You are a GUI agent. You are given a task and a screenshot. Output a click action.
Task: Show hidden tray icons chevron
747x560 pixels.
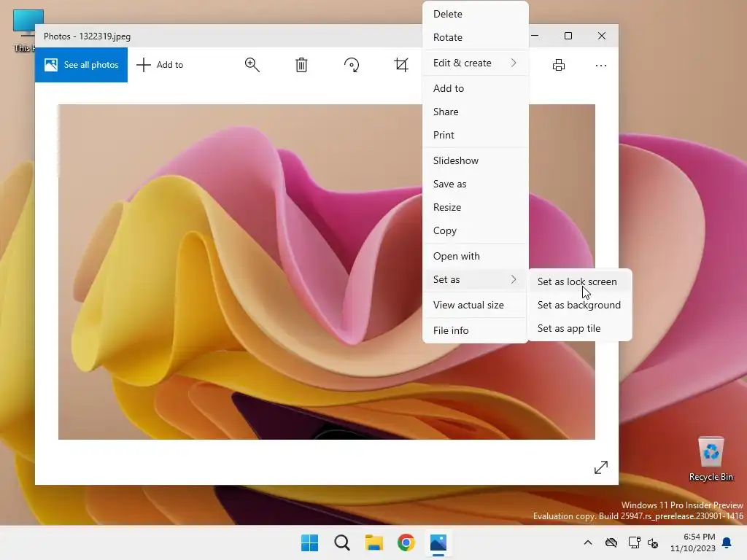[x=588, y=542]
